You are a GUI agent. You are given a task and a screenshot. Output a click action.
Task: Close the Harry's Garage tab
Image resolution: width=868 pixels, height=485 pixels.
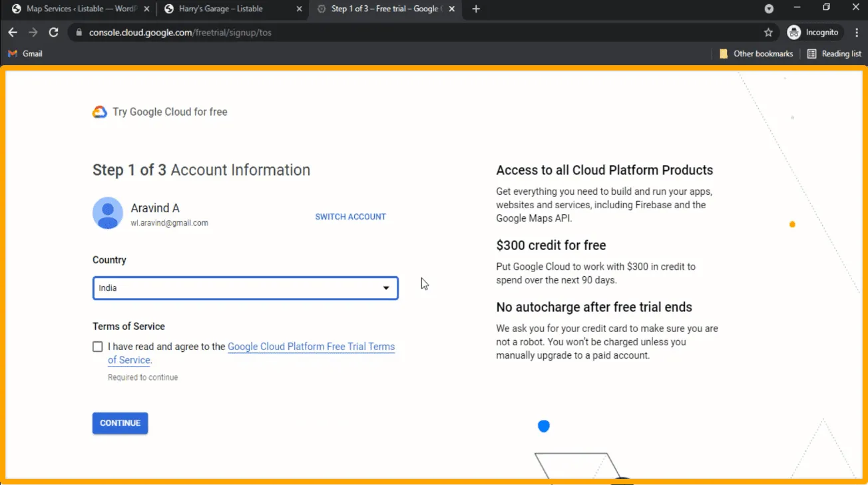299,9
